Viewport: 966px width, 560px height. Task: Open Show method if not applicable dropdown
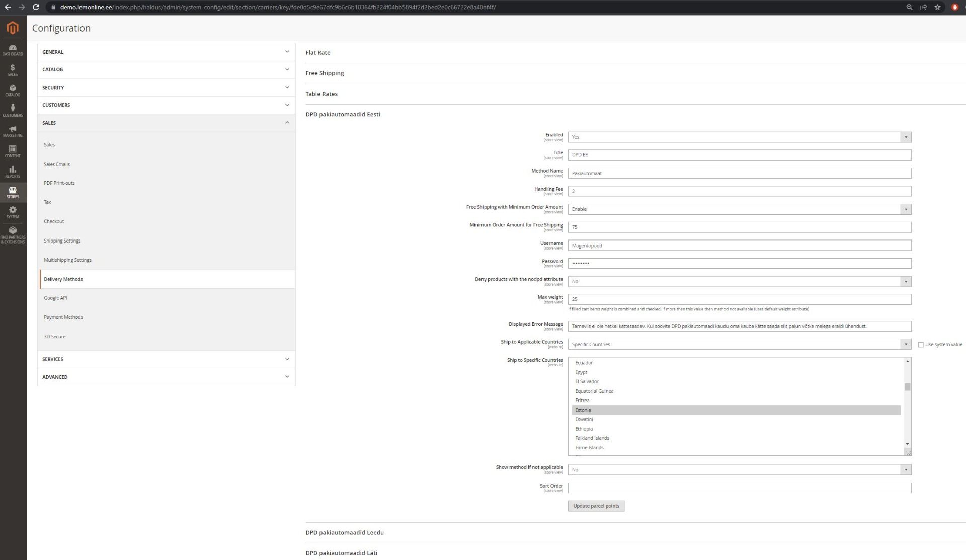(740, 470)
